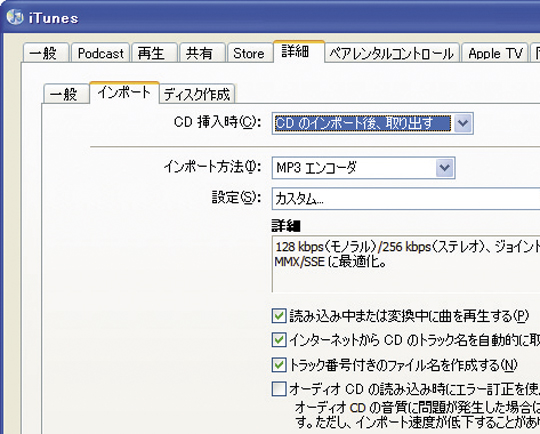
Task: Open the 再生 tab
Action: pos(155,53)
